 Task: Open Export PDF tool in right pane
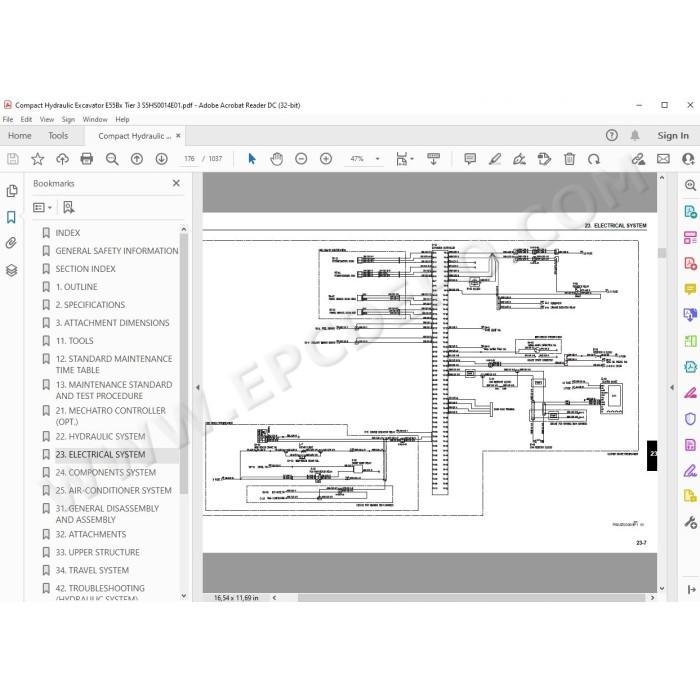[690, 211]
